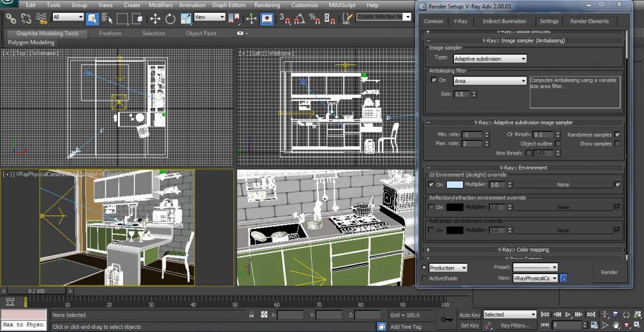
Task: Click the Set Key button
Action: click(x=470, y=326)
